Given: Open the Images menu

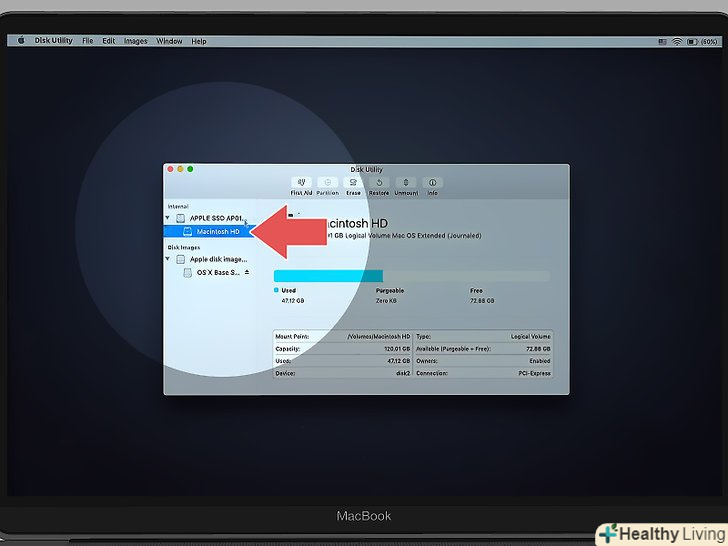Looking at the screenshot, I should click(x=136, y=41).
